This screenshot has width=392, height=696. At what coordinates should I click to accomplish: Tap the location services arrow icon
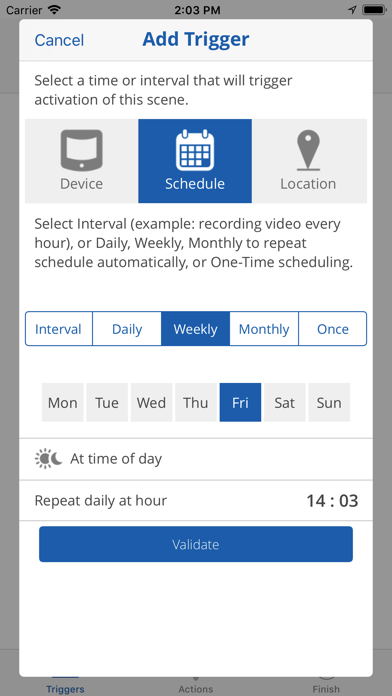[x=352, y=9]
